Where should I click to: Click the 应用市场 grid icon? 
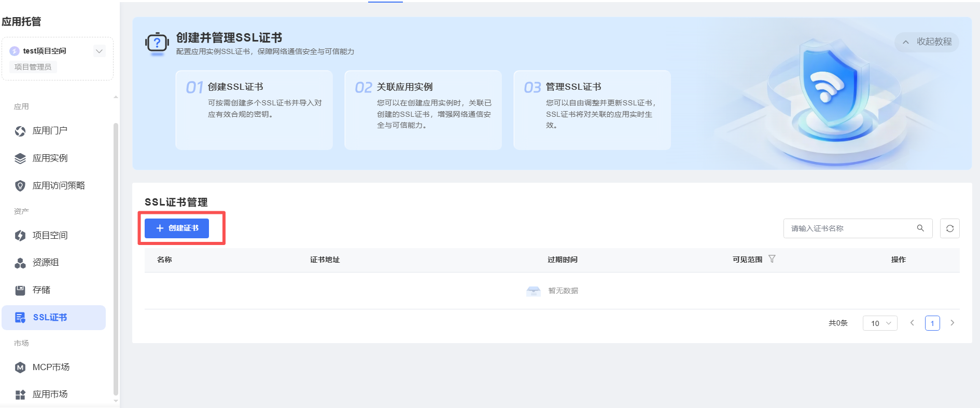point(20,395)
